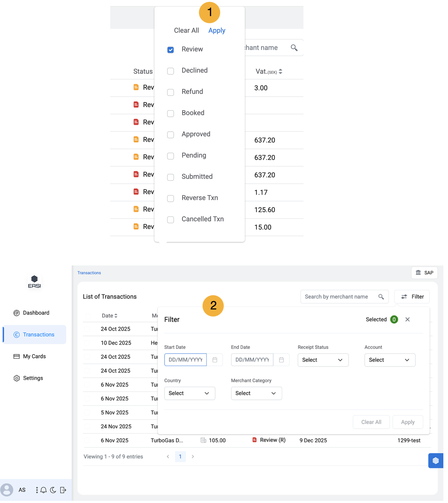448x503 pixels.
Task: Toggle dark mode moon icon
Action: (x=53, y=490)
